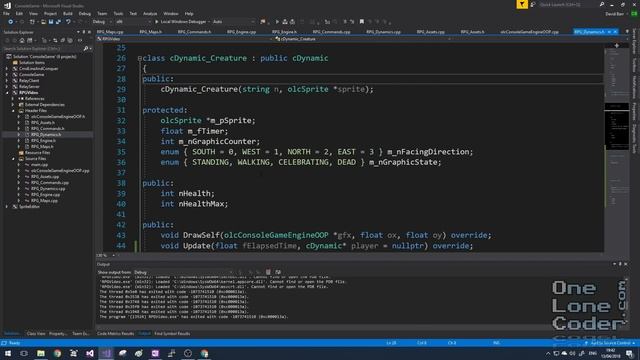Open the cDynamic_Creature class navigation dropdown

pyautogui.click(x=363, y=39)
